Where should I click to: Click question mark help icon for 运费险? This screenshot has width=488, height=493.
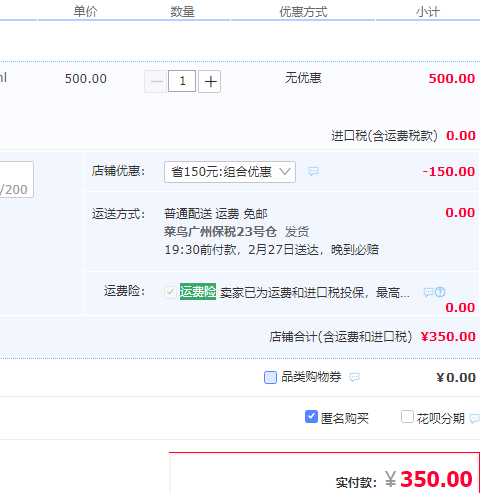[440, 292]
